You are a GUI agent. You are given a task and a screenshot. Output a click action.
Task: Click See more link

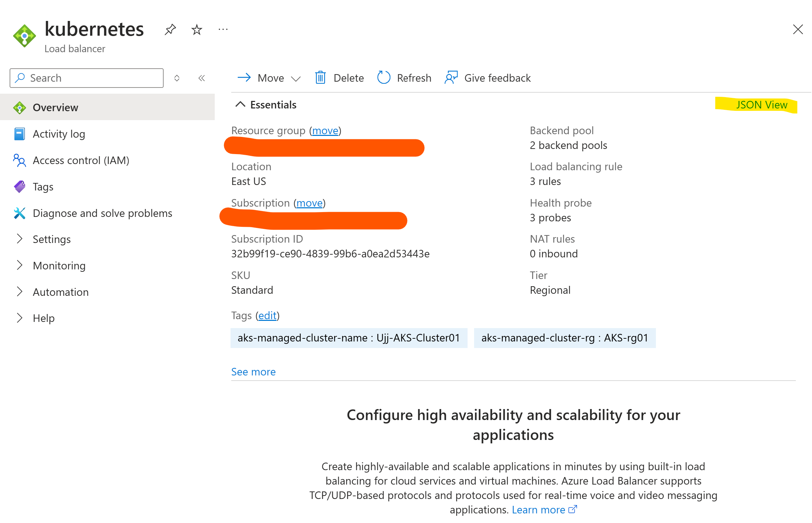click(x=254, y=372)
